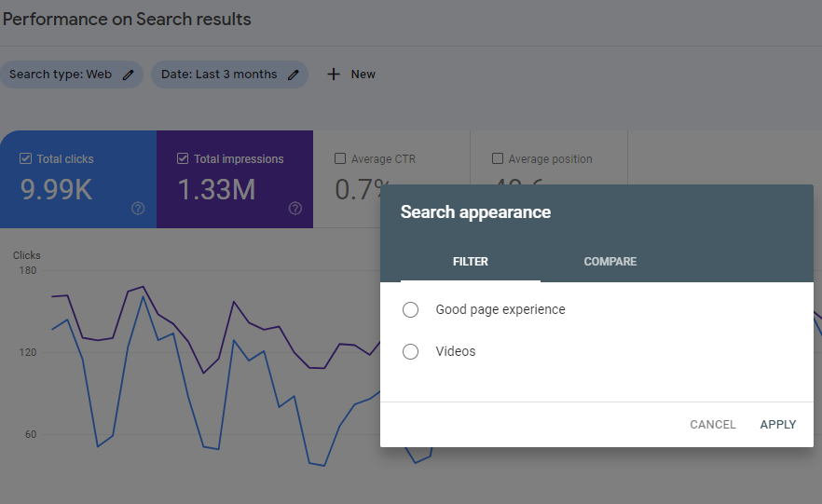Uncheck the Total impressions checkbox
The width and height of the screenshot is (822, 504).
[x=183, y=158]
